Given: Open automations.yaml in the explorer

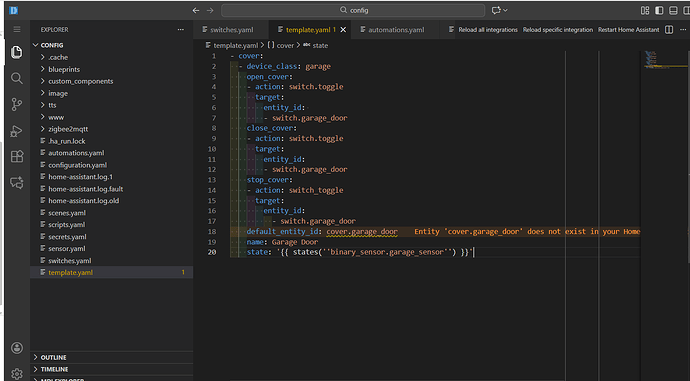Looking at the screenshot, I should [x=76, y=153].
